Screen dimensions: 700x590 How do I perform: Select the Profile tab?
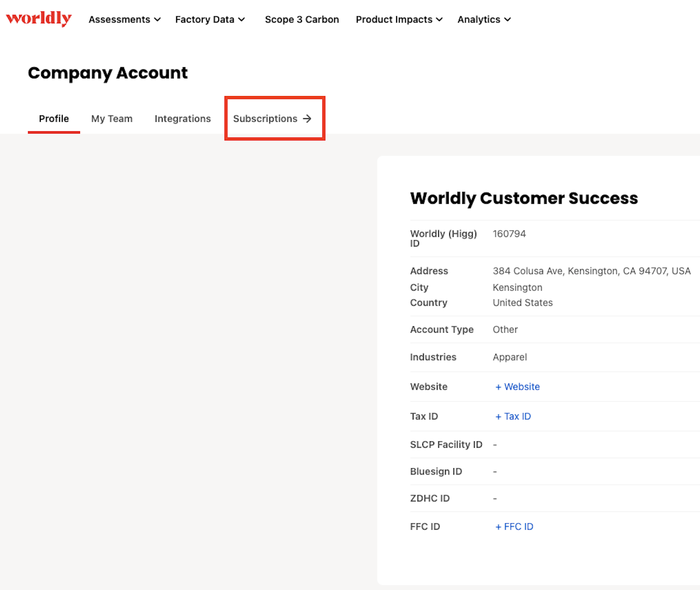(54, 118)
